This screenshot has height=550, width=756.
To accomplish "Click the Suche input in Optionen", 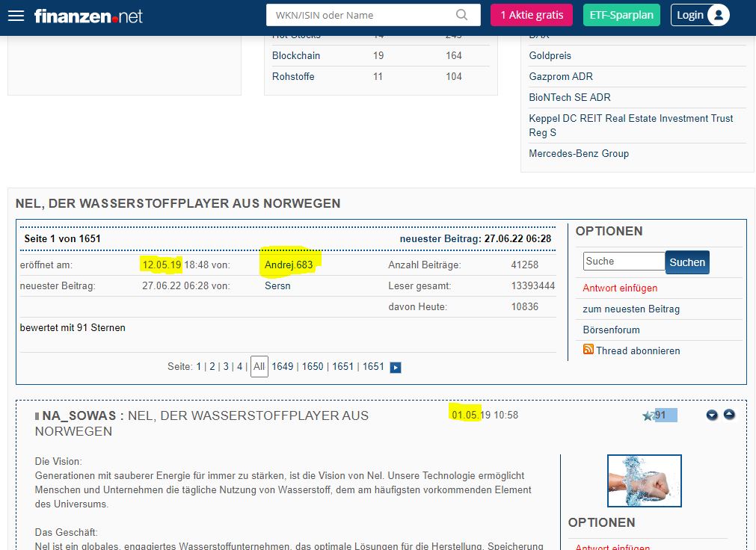I will coord(624,262).
